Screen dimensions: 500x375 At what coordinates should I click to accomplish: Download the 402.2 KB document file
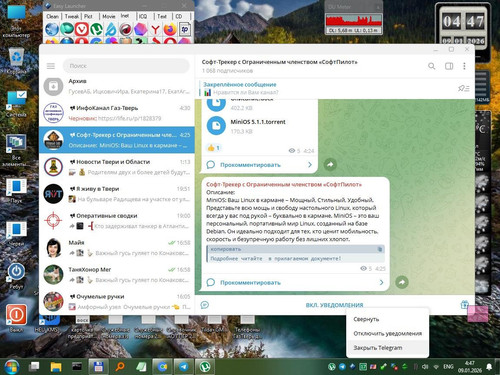216,105
